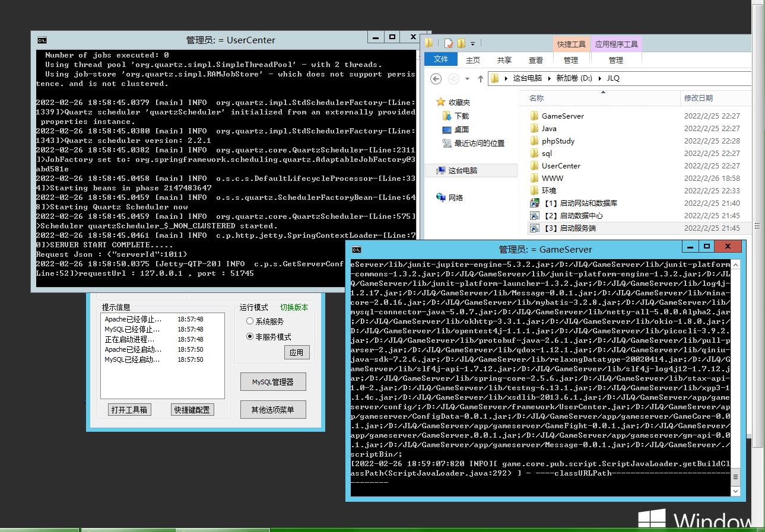The image size is (765, 532).
Task: Click the 【2】启动数据中心 shortcut icon
Action: pos(534,216)
